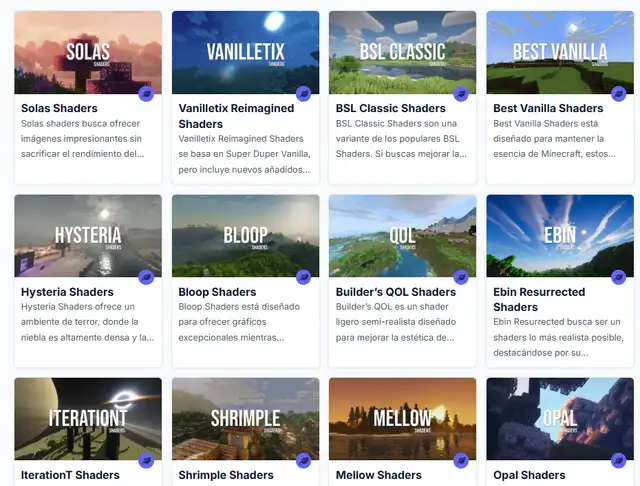Select the BSL Classic thumbnail image
The width and height of the screenshot is (640, 486).
pyautogui.click(x=402, y=52)
